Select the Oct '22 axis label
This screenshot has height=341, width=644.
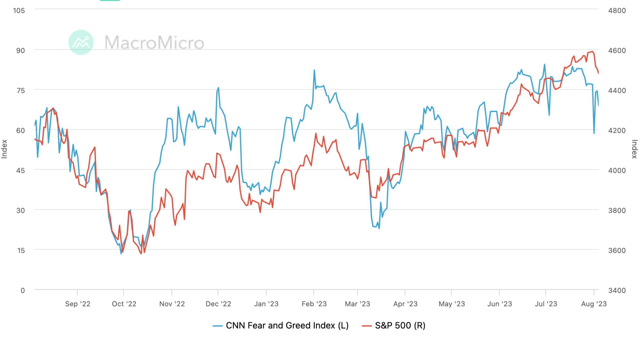click(124, 304)
